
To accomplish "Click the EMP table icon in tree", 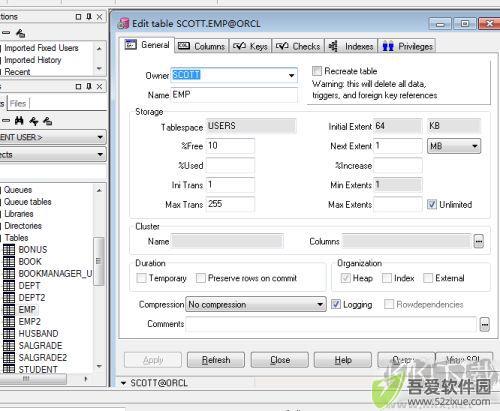I will coord(9,310).
